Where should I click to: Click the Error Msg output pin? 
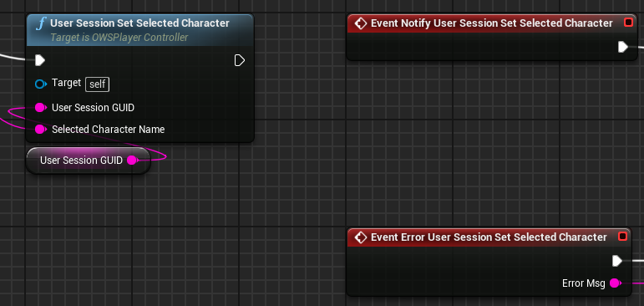pyautogui.click(x=615, y=283)
